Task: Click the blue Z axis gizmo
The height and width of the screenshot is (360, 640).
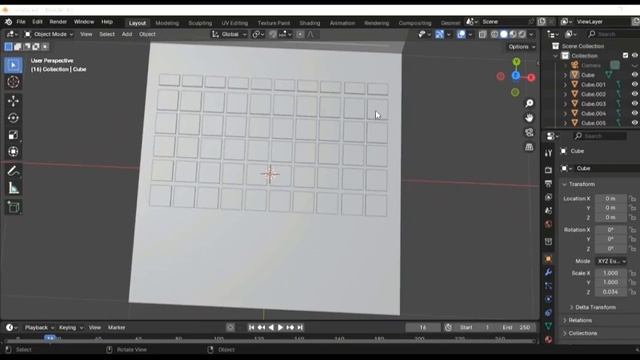Action: 516,76
